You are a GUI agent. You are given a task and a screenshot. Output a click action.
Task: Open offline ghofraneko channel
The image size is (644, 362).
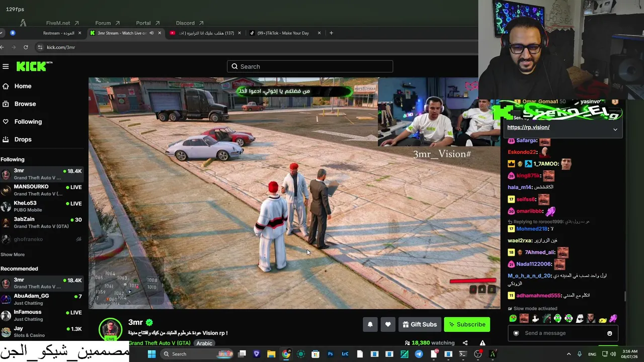coord(43,239)
